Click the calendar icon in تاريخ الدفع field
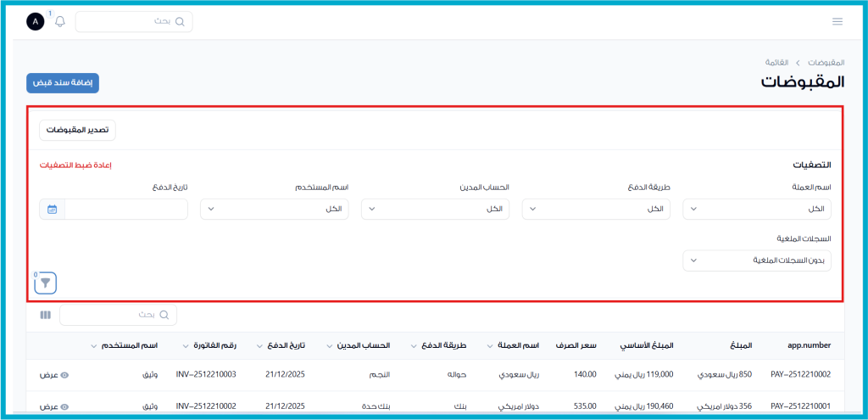868x420 pixels. tap(52, 209)
